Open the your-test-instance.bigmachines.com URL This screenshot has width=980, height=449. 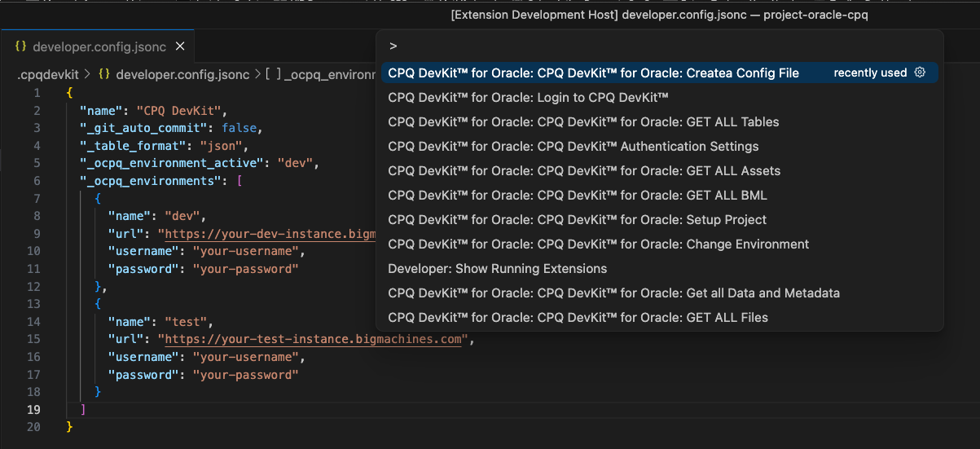[x=314, y=339]
